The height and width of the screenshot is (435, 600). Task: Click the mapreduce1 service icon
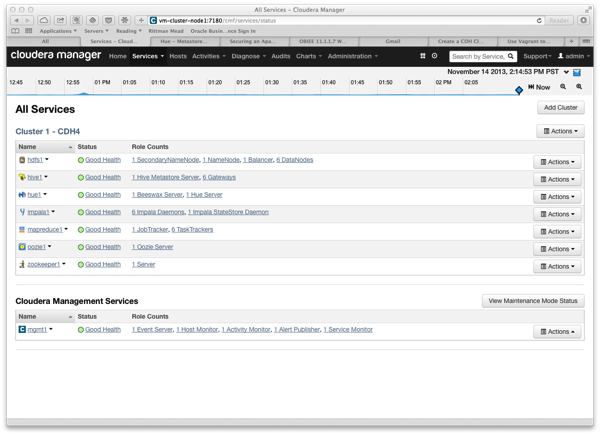[22, 230]
